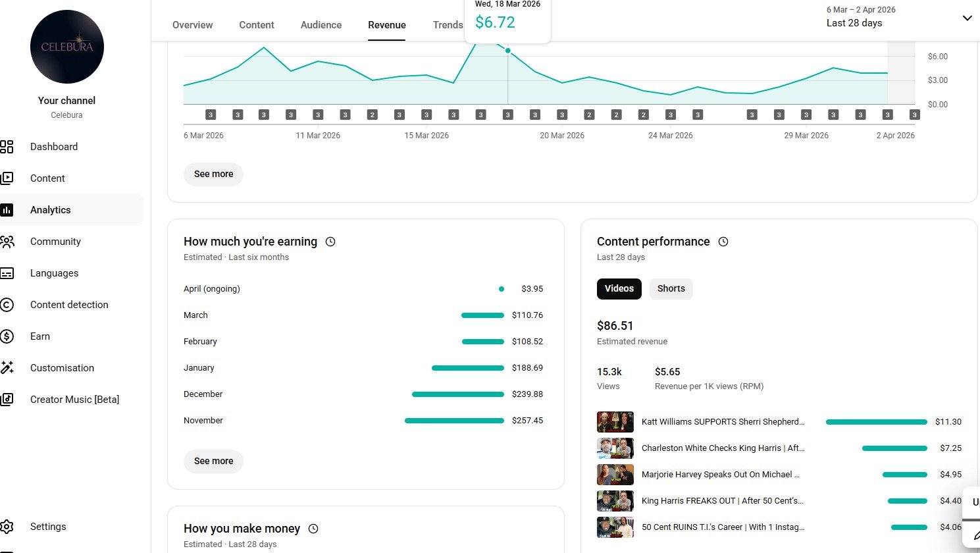980x553 pixels.
Task: Click See more under earnings list
Action: coord(213,461)
